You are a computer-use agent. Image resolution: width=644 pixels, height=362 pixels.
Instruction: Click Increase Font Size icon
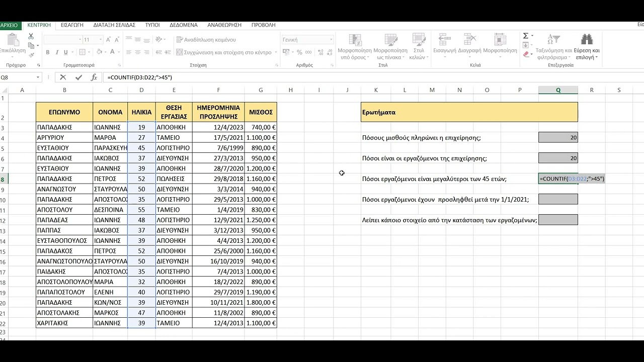(109, 40)
